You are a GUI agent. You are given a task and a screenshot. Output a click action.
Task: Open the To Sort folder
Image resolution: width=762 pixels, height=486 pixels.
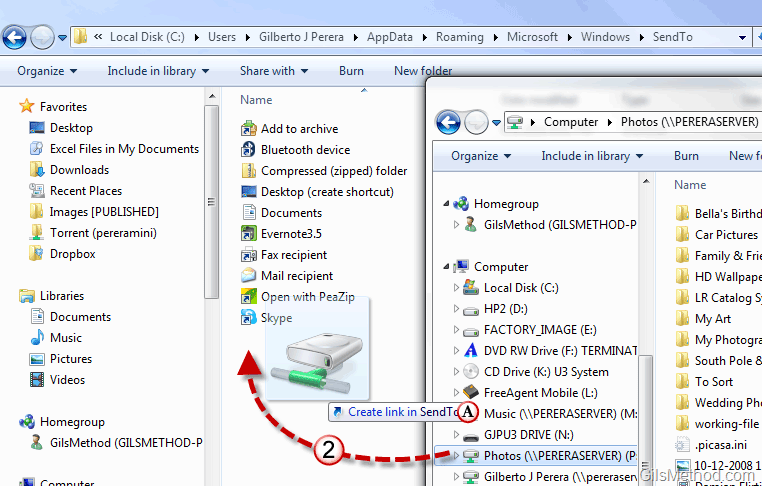[x=704, y=382]
